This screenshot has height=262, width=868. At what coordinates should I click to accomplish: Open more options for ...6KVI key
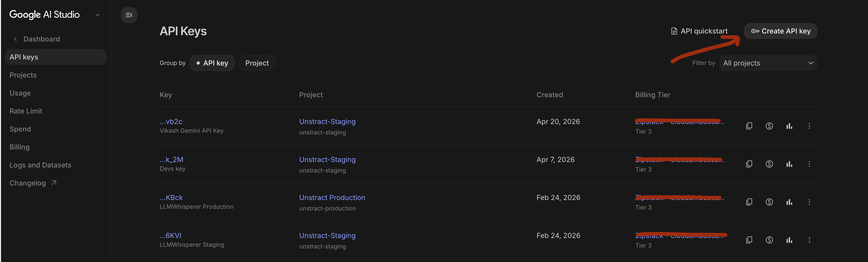tap(809, 240)
